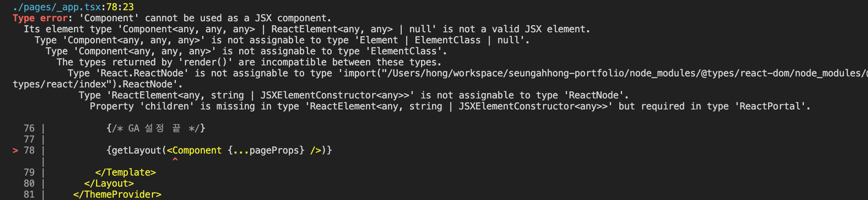The image size is (868, 200).
Task: Click the </Layout> closing tag
Action: [x=109, y=183]
